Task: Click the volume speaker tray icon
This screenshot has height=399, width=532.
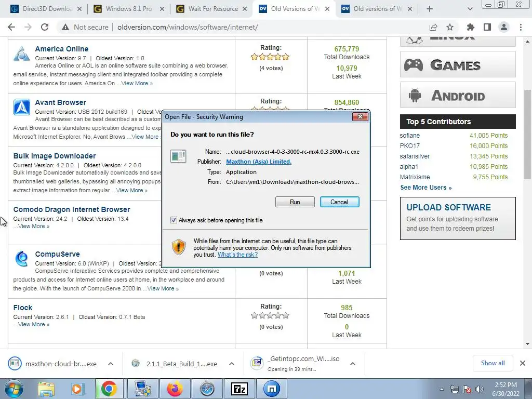Action: tap(480, 389)
